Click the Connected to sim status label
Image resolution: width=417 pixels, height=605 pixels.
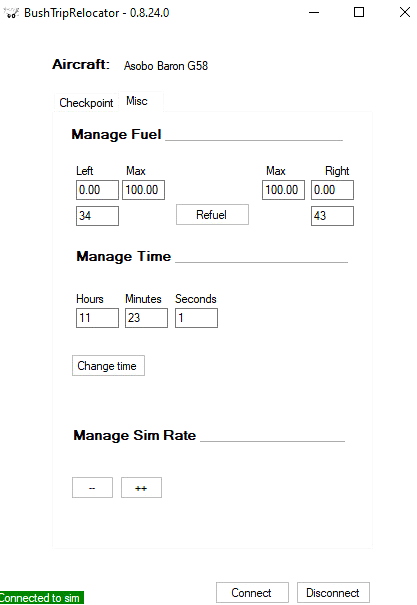(x=42, y=598)
